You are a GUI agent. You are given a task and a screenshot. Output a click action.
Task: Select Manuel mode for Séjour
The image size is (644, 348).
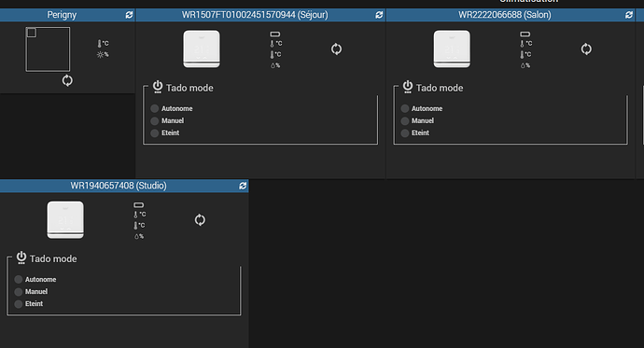click(154, 120)
